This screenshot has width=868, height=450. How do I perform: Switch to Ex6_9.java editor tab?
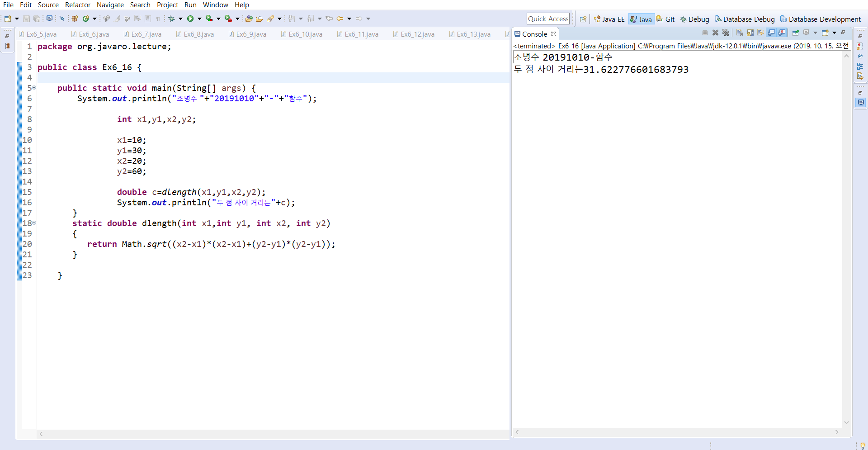(x=248, y=34)
